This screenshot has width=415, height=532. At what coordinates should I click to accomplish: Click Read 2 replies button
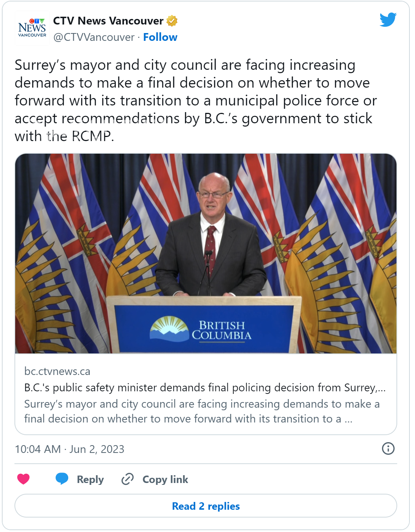point(206,506)
